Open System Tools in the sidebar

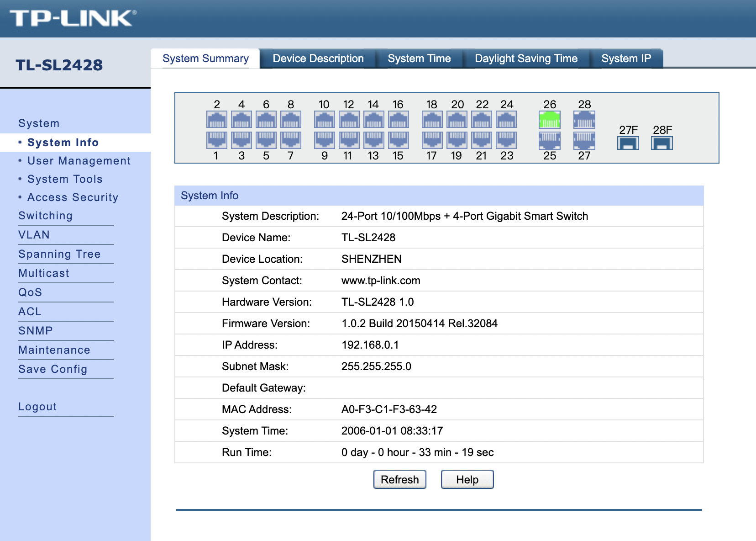[65, 179]
